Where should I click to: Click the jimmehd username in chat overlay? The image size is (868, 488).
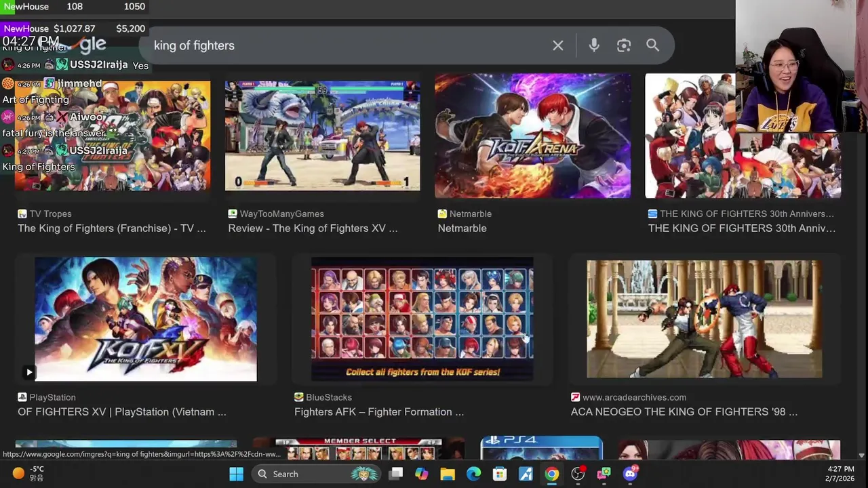(x=79, y=83)
